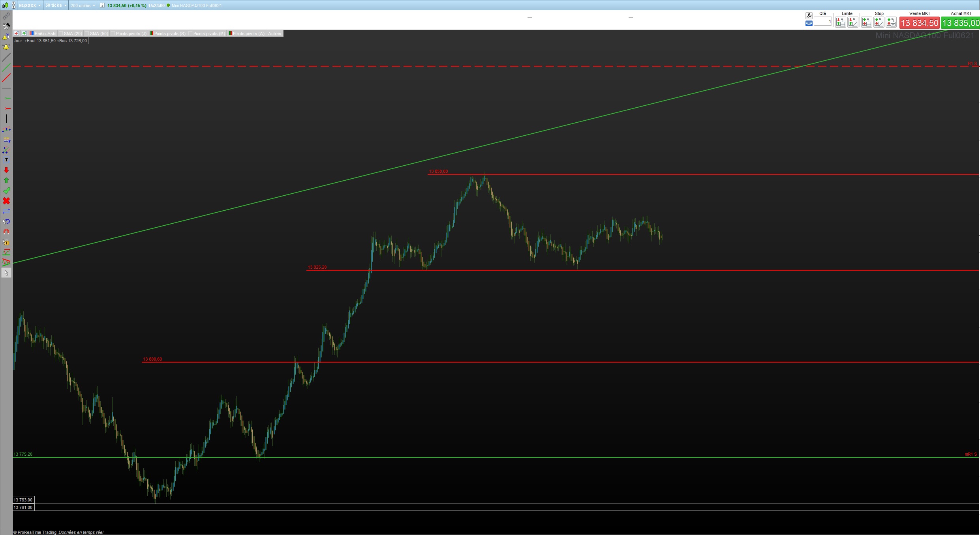
Task: Open the 200 unités dropdown
Action: pyautogui.click(x=83, y=6)
